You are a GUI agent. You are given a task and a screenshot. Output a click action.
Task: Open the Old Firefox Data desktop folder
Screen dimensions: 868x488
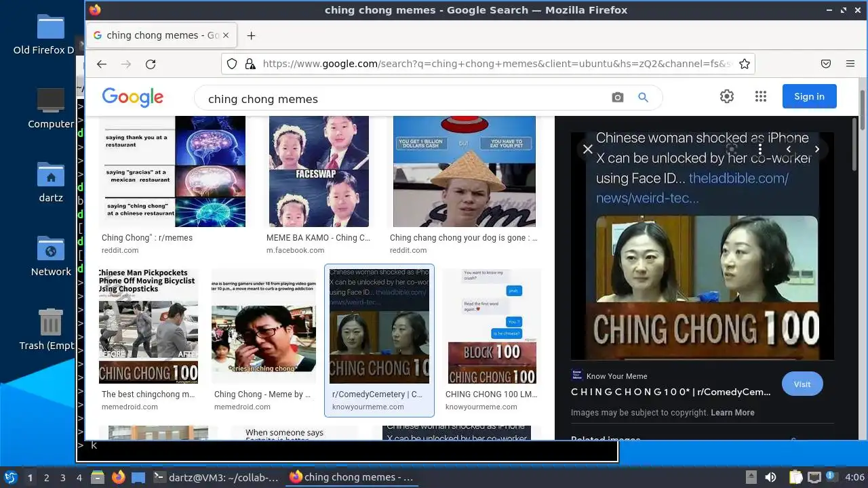51,35
